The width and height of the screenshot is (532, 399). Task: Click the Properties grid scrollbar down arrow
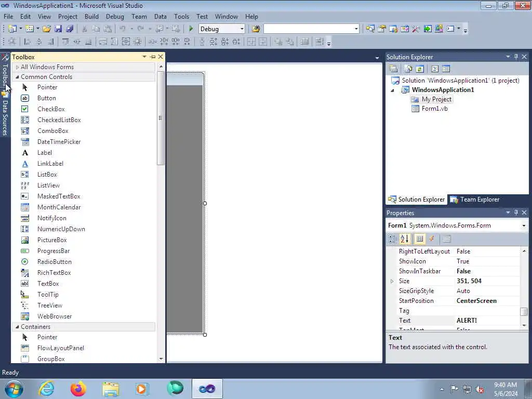click(524, 325)
